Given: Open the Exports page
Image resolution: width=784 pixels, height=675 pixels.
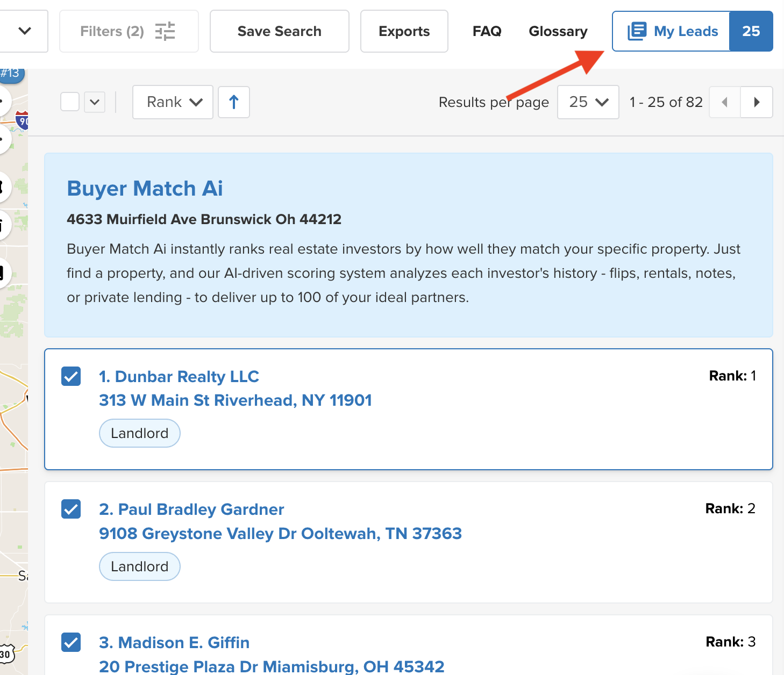Looking at the screenshot, I should [404, 31].
